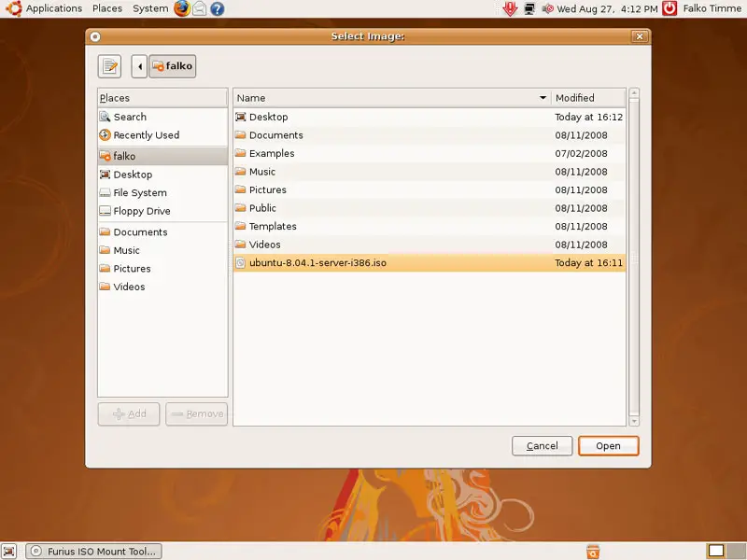
Task: Click the orange tray icon in bottom panel
Action: 593,552
